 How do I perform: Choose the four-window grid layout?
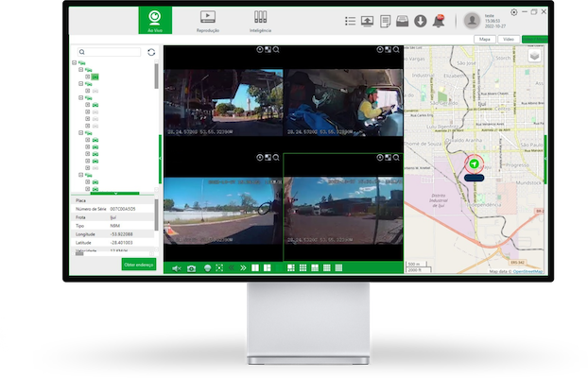(268, 268)
